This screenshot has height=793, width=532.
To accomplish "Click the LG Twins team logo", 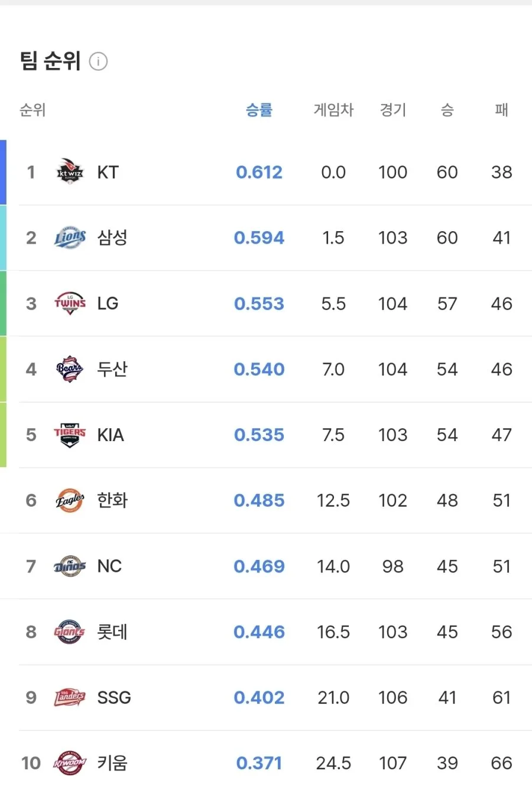I will coord(70,303).
